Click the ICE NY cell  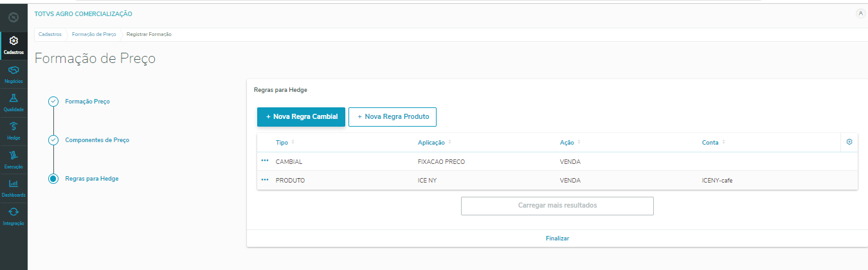[427, 180]
